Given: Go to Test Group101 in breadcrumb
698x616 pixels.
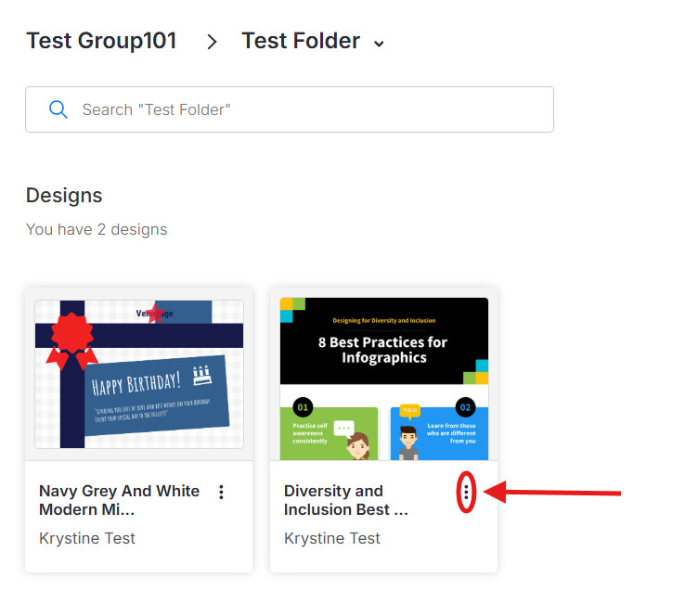Looking at the screenshot, I should pos(101,41).
